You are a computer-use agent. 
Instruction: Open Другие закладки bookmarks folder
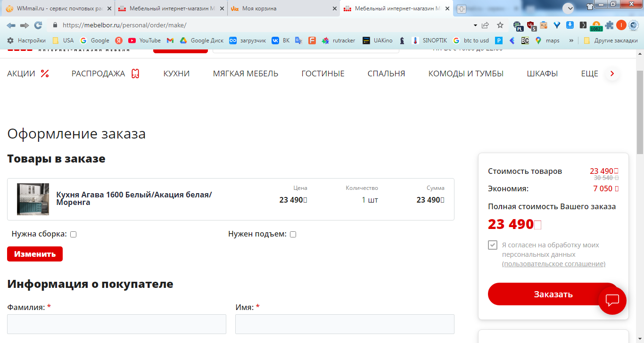point(611,41)
